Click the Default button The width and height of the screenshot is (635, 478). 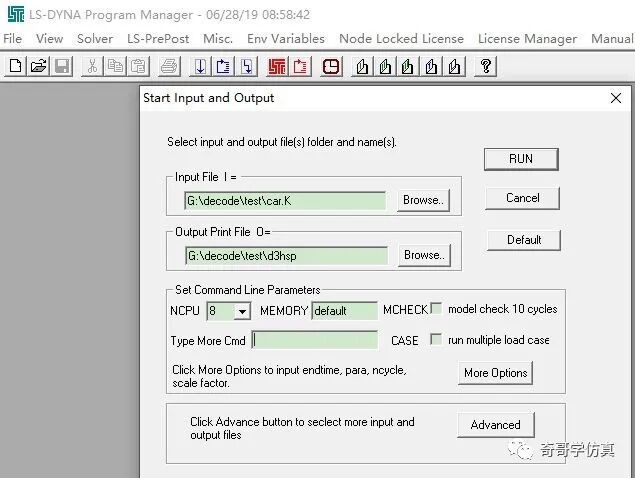(x=524, y=240)
